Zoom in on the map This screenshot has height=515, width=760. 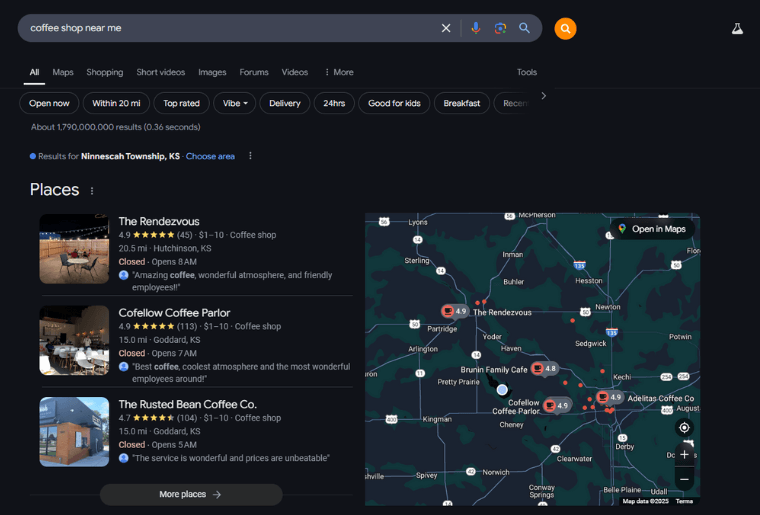click(684, 454)
